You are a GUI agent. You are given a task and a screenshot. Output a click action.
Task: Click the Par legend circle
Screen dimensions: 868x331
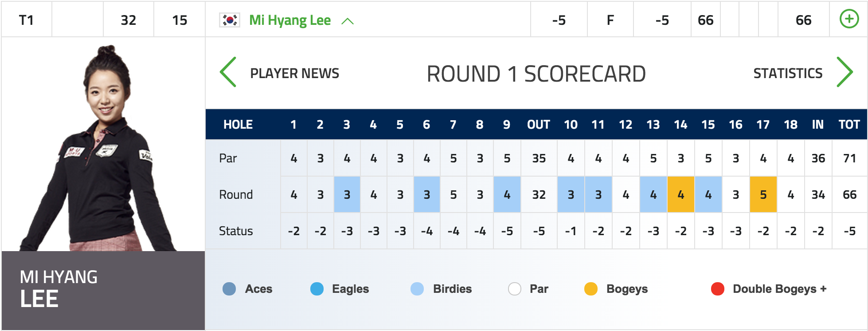tap(515, 289)
